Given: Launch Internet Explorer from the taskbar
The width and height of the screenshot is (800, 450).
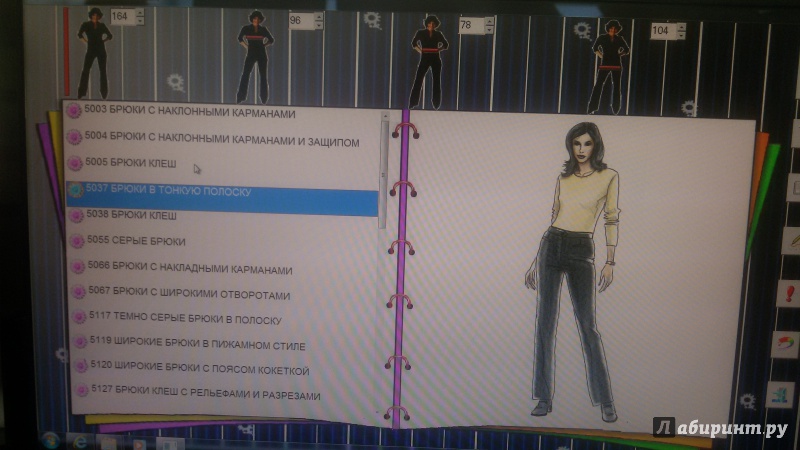Looking at the screenshot, I should 79,442.
